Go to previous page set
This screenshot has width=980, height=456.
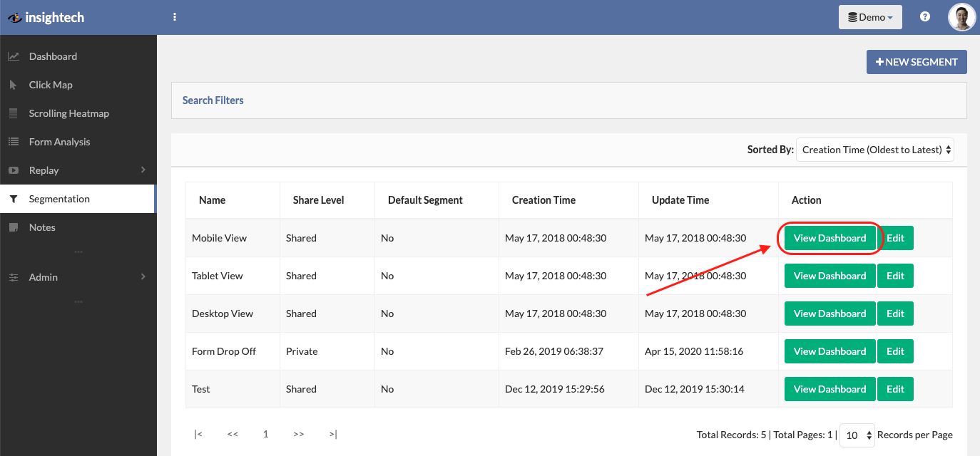click(233, 434)
